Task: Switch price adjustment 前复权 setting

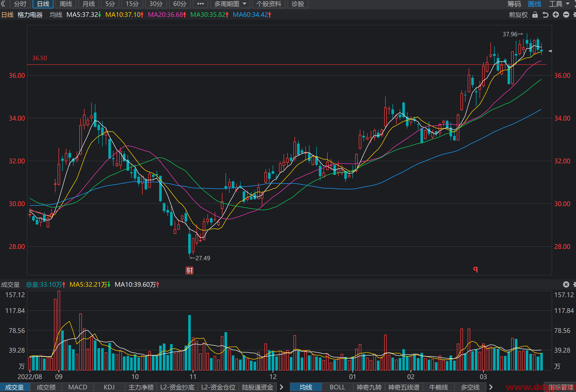Action: point(518,15)
